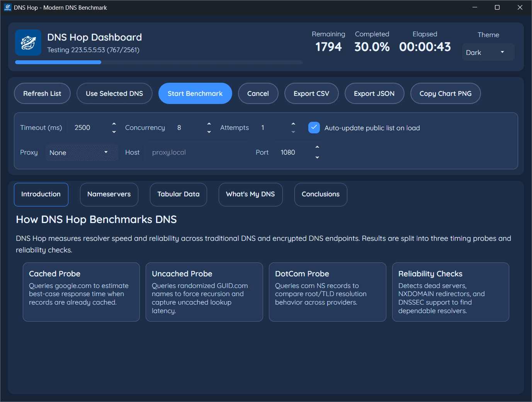Increase Port number with up arrow
The height and width of the screenshot is (402, 532).
pyautogui.click(x=317, y=147)
